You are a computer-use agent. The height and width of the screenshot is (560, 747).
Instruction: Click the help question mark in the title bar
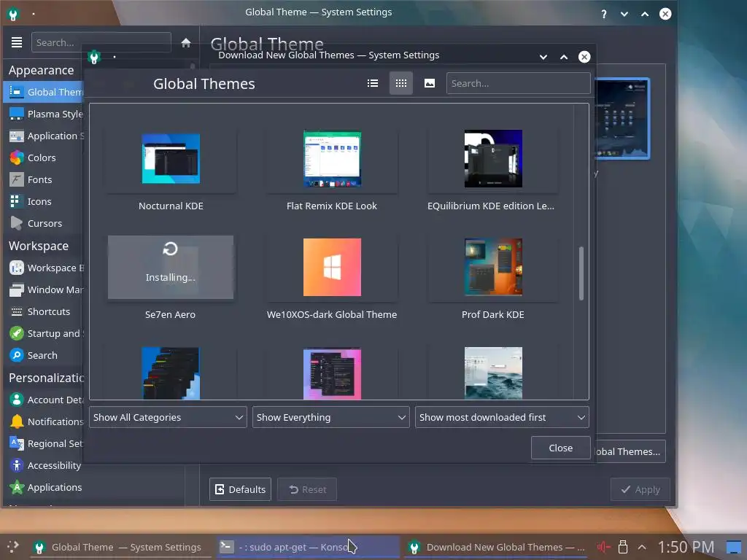(603, 14)
